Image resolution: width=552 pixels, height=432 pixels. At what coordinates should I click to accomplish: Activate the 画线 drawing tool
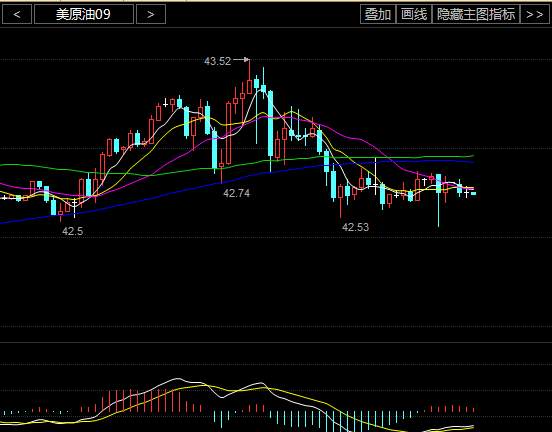[x=414, y=14]
